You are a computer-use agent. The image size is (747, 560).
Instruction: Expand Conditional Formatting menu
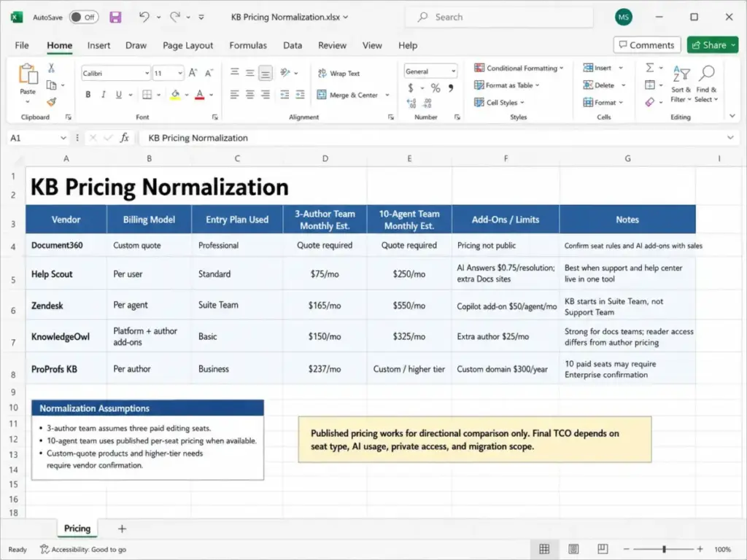(519, 68)
